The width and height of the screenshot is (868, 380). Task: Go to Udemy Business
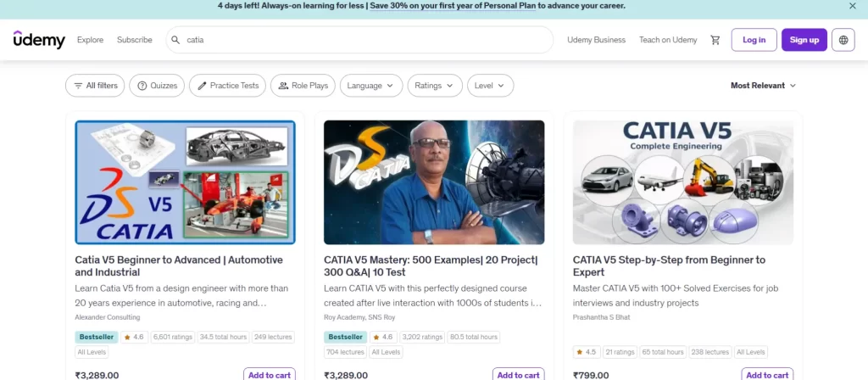596,40
